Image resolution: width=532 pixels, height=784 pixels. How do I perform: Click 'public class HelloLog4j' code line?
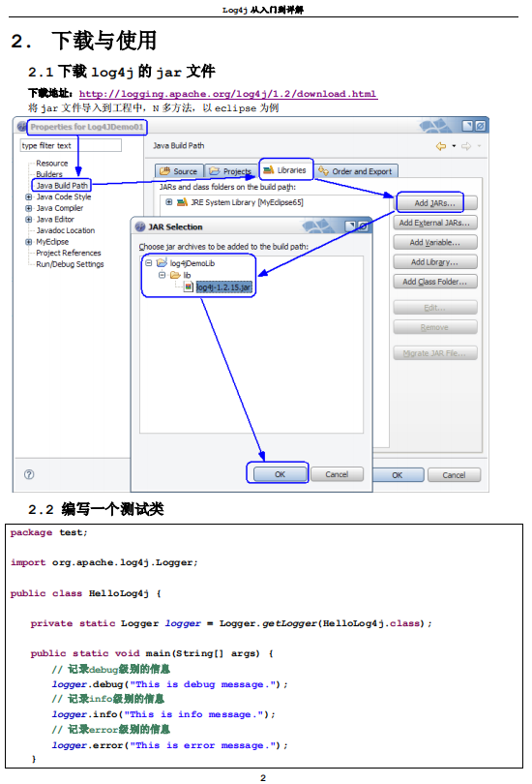coord(85,593)
